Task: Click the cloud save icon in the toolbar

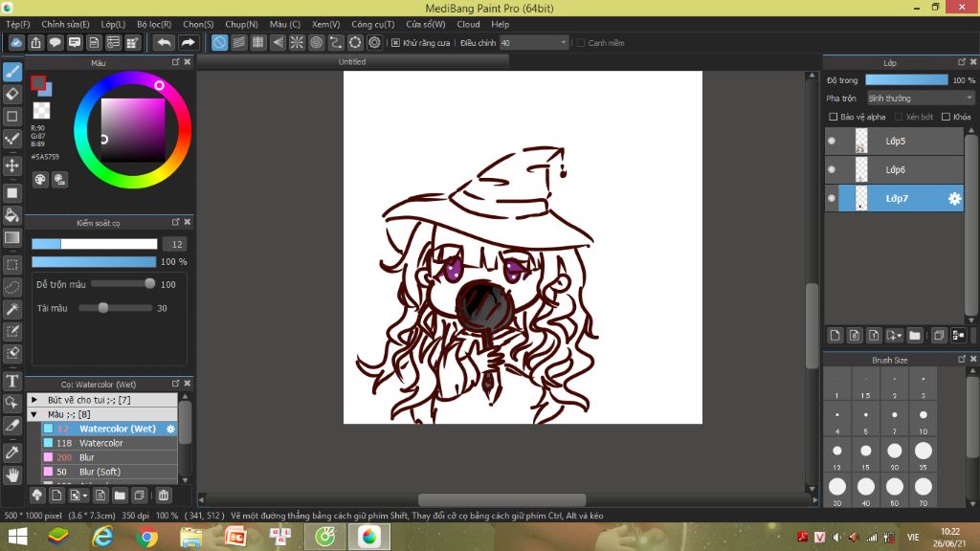Action: pyautogui.click(x=16, y=42)
